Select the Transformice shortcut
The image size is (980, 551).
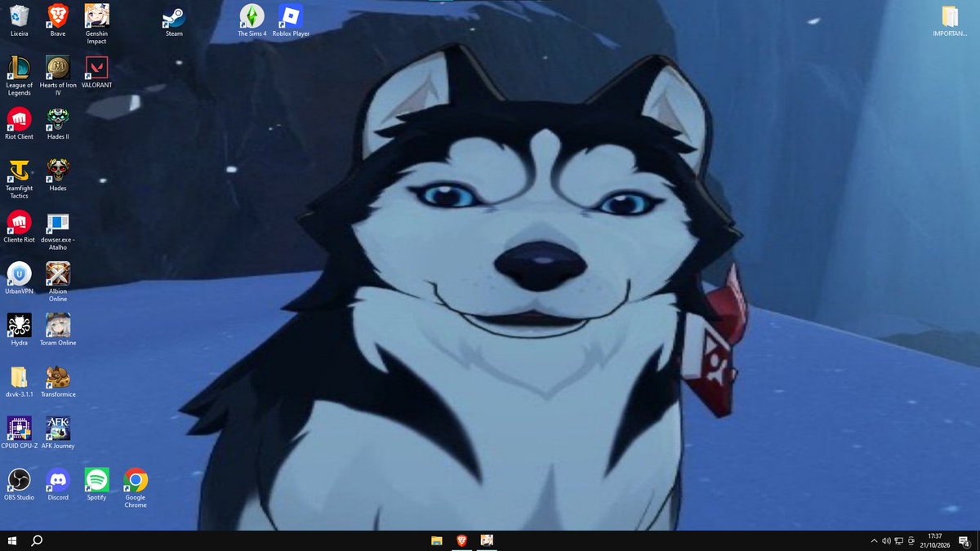pyautogui.click(x=58, y=381)
